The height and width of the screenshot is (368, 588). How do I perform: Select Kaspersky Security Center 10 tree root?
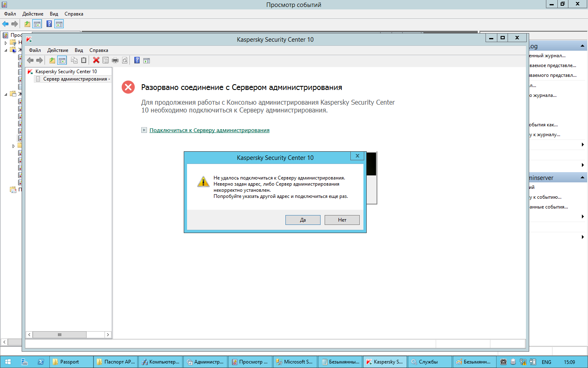tap(66, 72)
